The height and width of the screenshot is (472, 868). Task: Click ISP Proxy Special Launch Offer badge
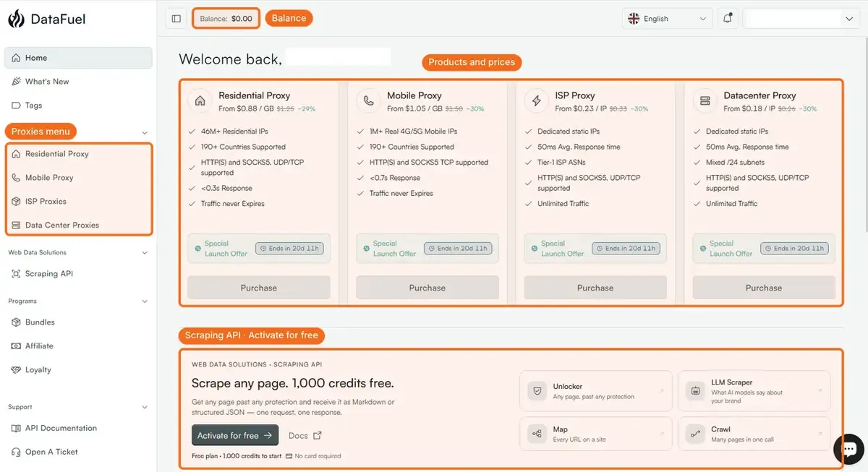click(595, 248)
